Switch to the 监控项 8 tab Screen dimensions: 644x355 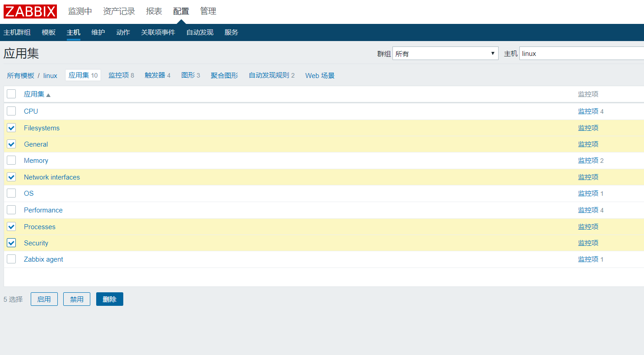121,75
